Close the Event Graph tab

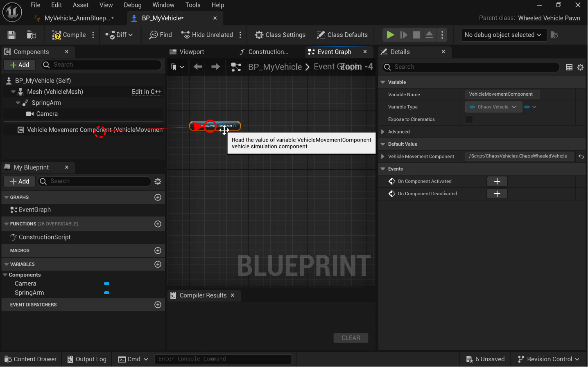point(365,52)
